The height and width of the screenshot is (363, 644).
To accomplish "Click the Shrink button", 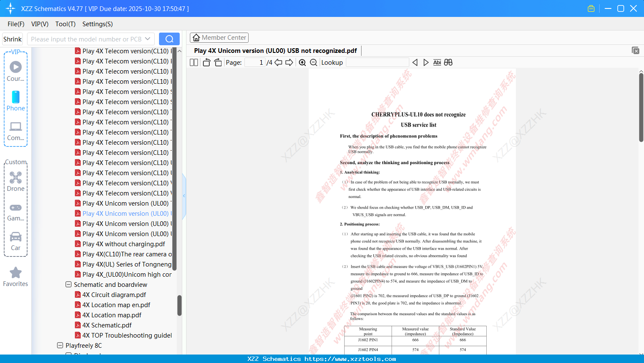I will [x=13, y=39].
